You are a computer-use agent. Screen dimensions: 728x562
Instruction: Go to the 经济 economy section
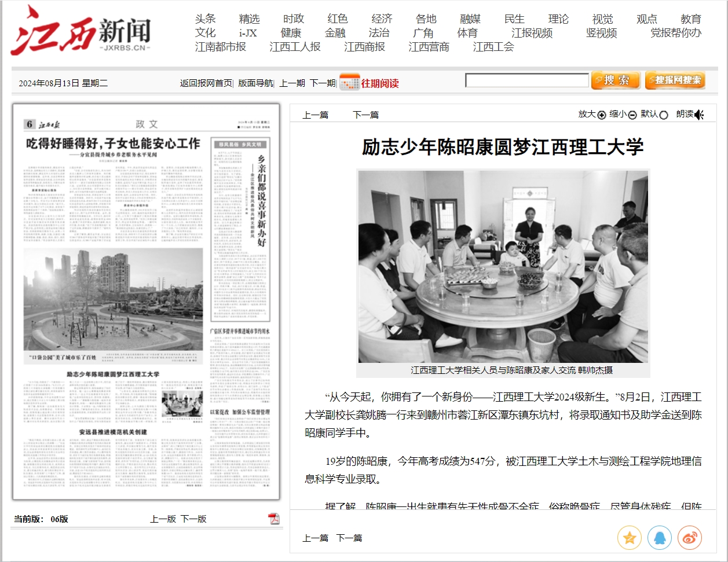[382, 19]
